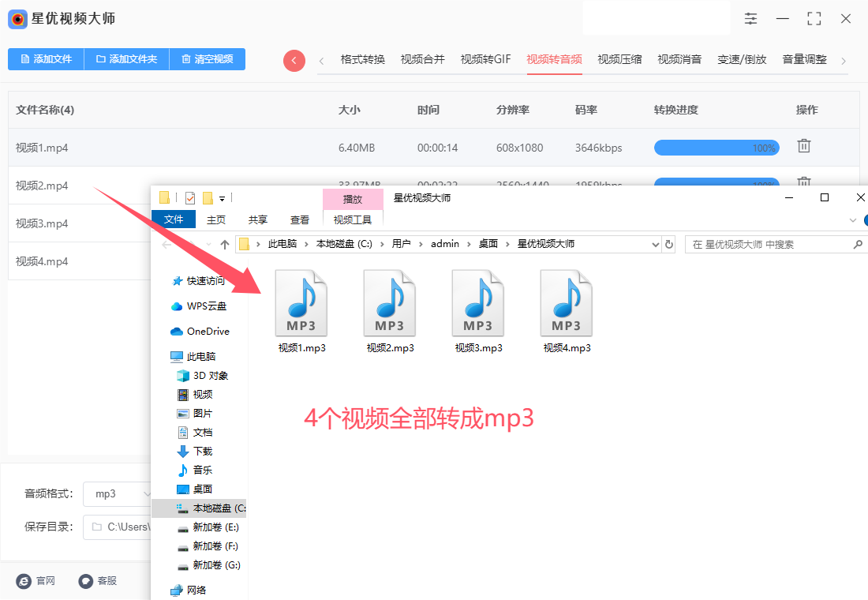Viewport: 868px width, 600px height.
Task: Click the 星优视频大师 app logo icon
Action: (17, 19)
